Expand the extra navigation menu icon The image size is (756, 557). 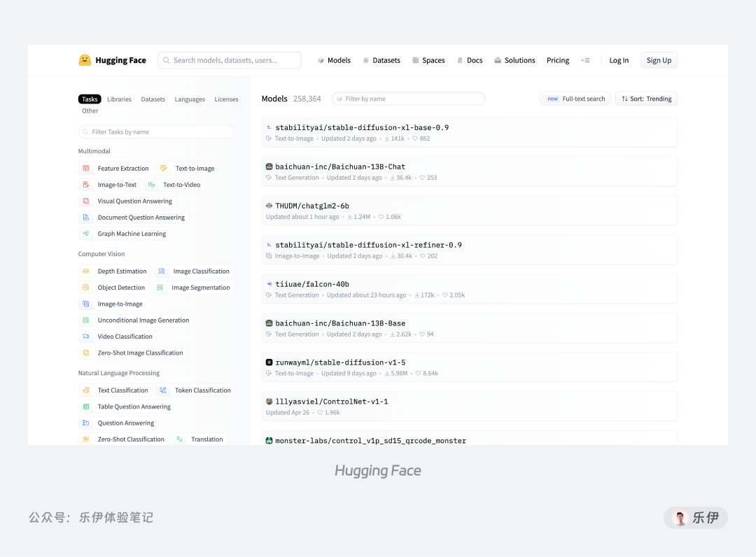tap(585, 60)
